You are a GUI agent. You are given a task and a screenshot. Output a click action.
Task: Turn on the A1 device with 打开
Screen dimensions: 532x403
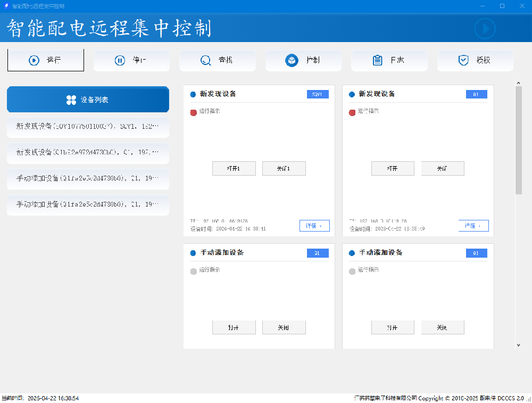[393, 168]
